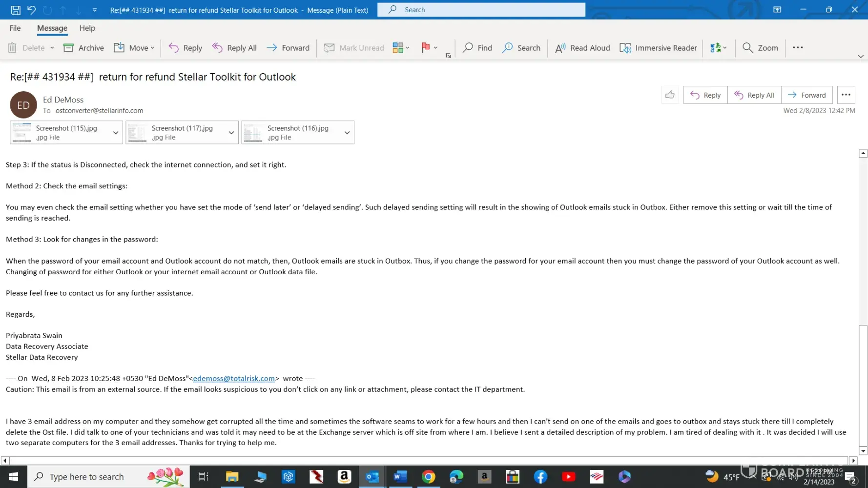Click the vertical scrollbar down arrow
The width and height of the screenshot is (868, 488).
[863, 451]
